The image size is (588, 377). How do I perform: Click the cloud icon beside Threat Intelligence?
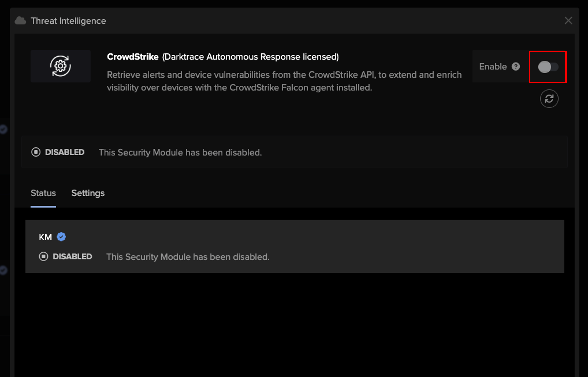(20, 21)
